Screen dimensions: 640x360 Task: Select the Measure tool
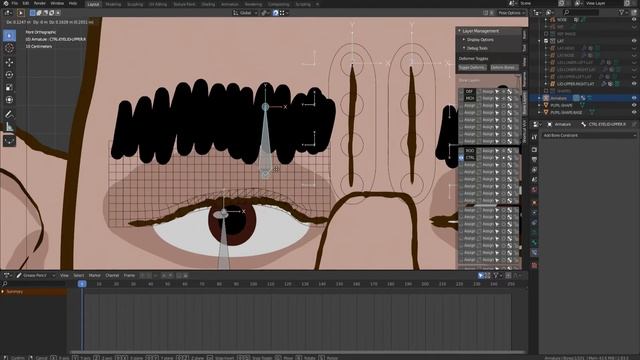tap(9, 127)
